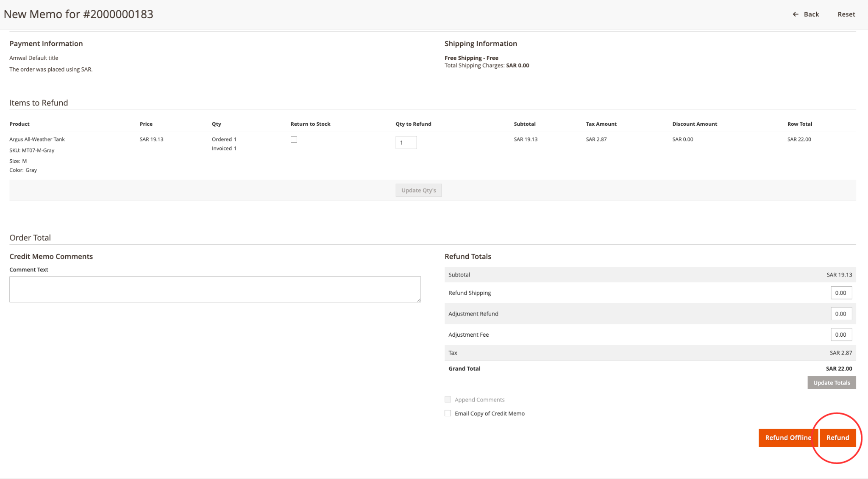Click the Adjustment Refund amount field
Image resolution: width=868 pixels, height=479 pixels.
pos(841,314)
